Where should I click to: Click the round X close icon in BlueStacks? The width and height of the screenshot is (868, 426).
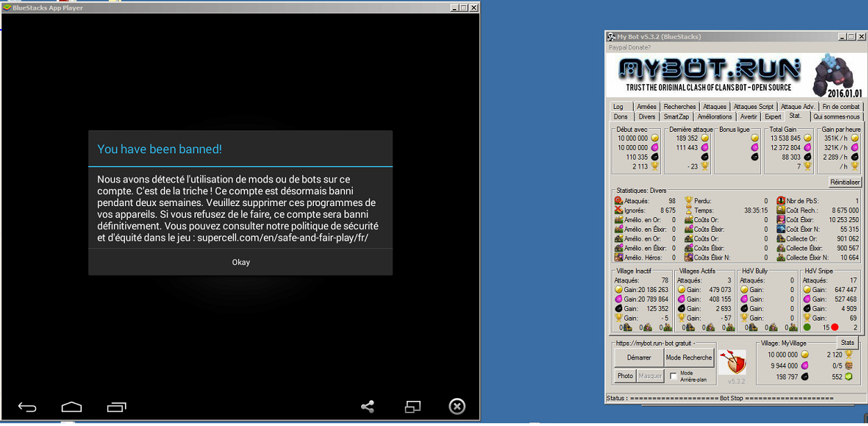click(x=457, y=407)
